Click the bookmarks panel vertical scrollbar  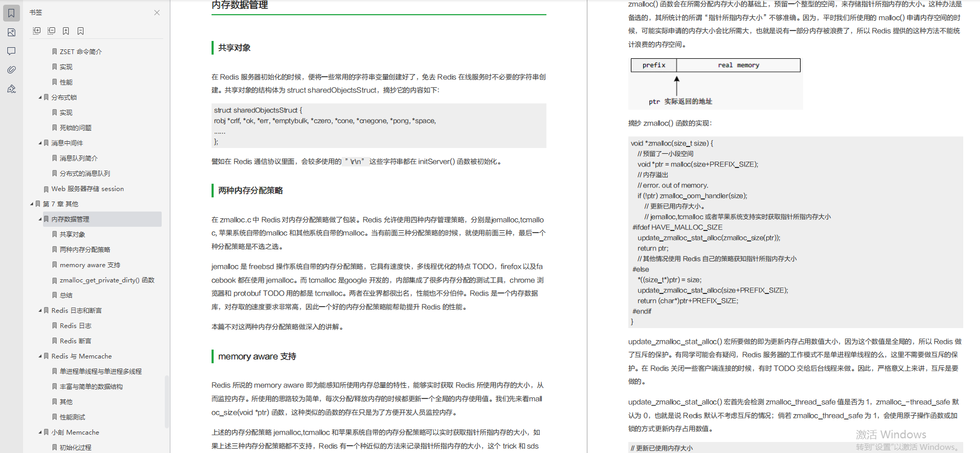(x=167, y=402)
